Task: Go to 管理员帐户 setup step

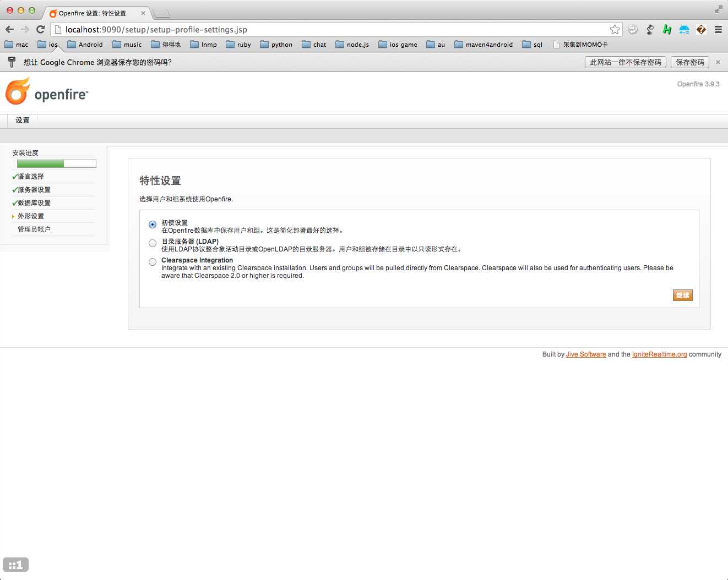Action: pyautogui.click(x=34, y=229)
